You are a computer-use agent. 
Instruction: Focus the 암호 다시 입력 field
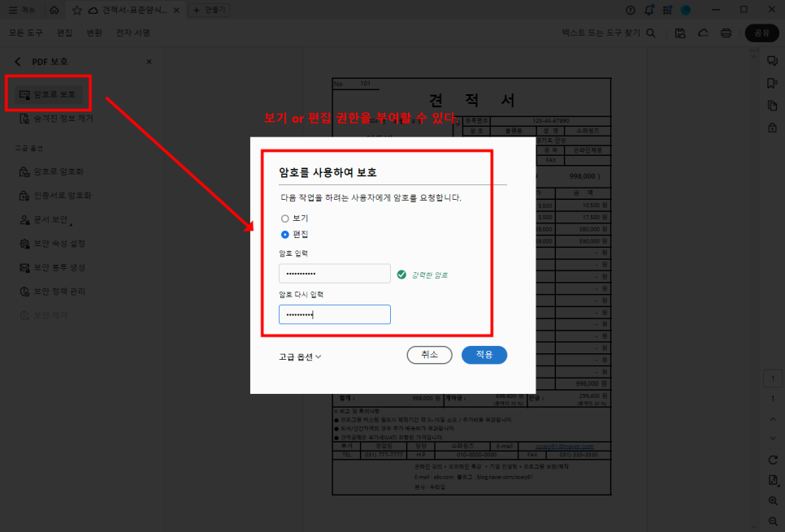click(335, 314)
